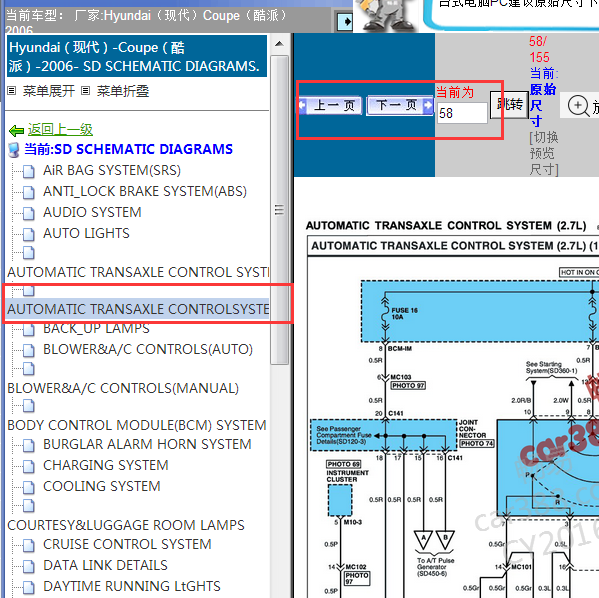
Task: Click page icon above COURTESY&LUGGAGE ROOM LAMPS
Action: point(29,506)
